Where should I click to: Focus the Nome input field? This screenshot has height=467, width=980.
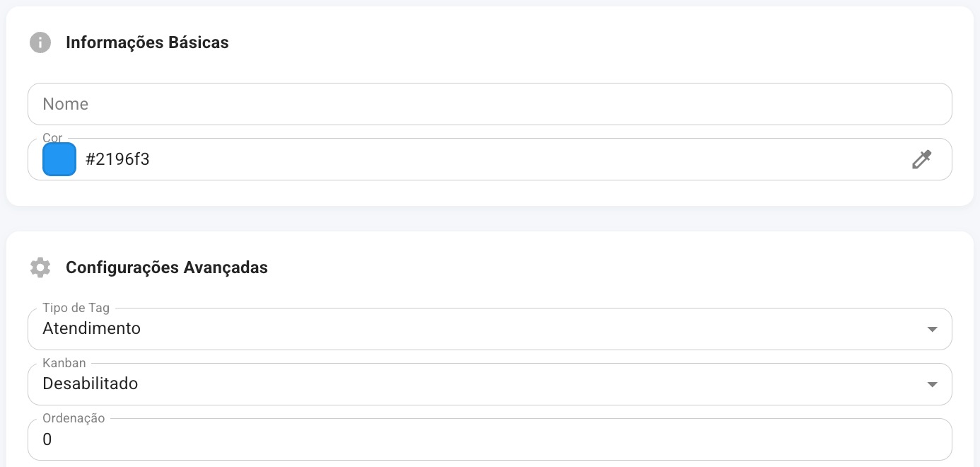(x=490, y=104)
